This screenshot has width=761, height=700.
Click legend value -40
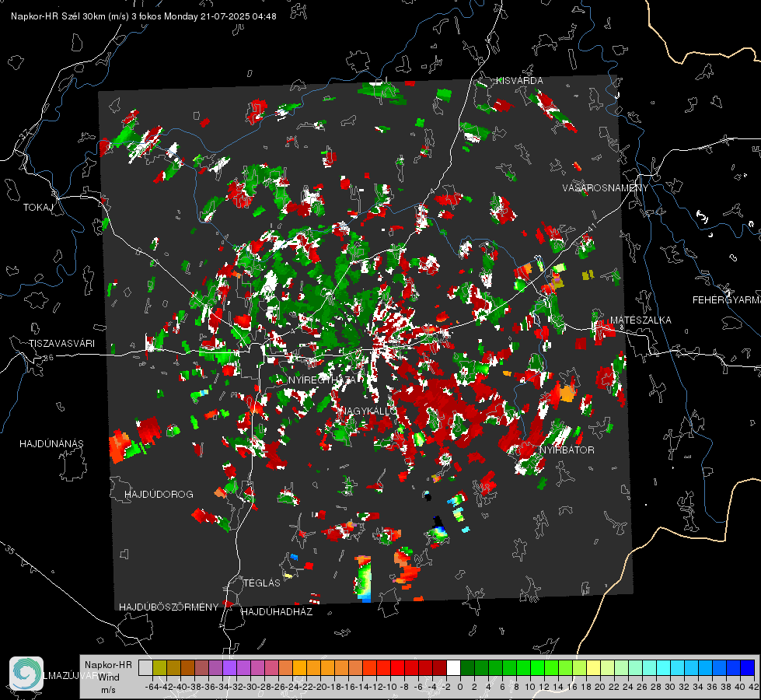coord(180,687)
